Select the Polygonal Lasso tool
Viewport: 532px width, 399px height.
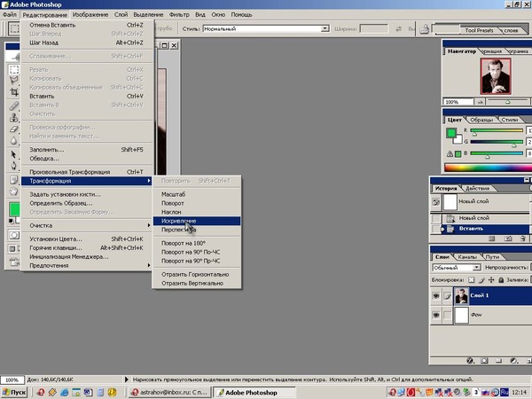[14, 81]
